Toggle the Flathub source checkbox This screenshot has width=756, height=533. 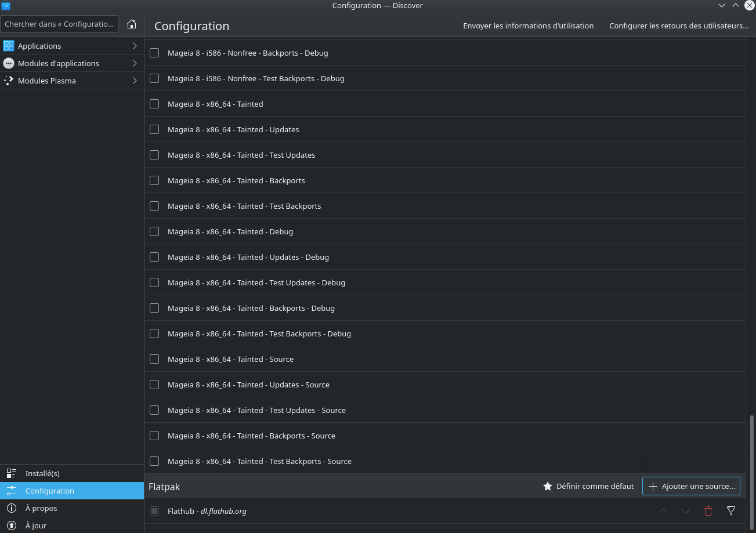(x=154, y=511)
